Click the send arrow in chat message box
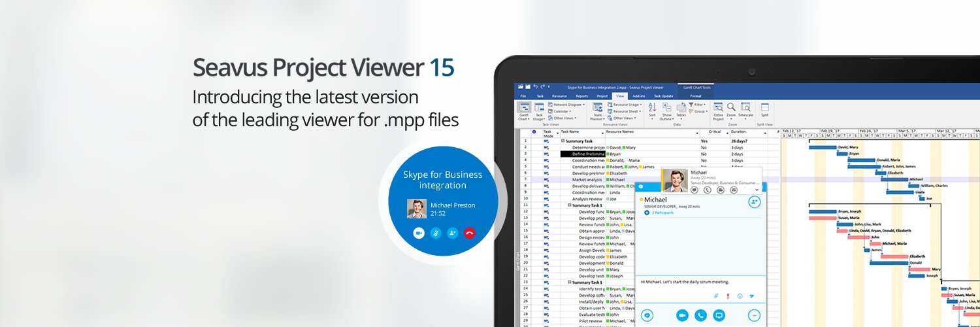The width and height of the screenshot is (980, 327). coord(752,296)
